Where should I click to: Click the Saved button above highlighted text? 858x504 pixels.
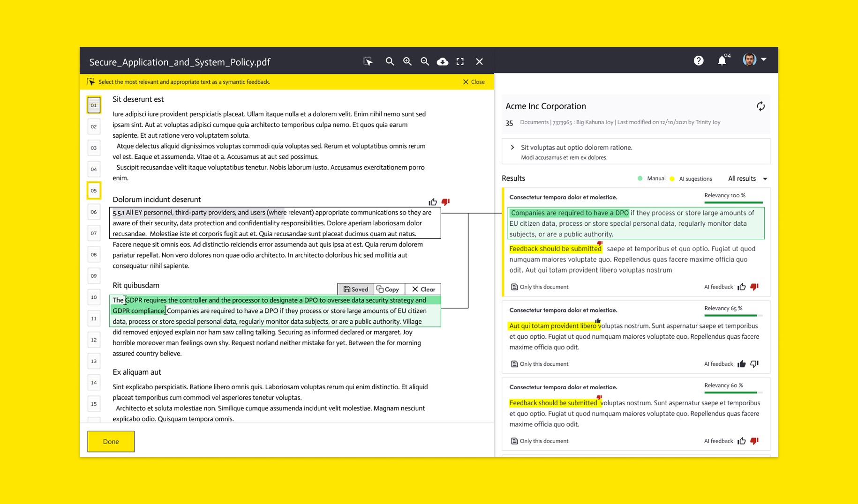click(356, 289)
